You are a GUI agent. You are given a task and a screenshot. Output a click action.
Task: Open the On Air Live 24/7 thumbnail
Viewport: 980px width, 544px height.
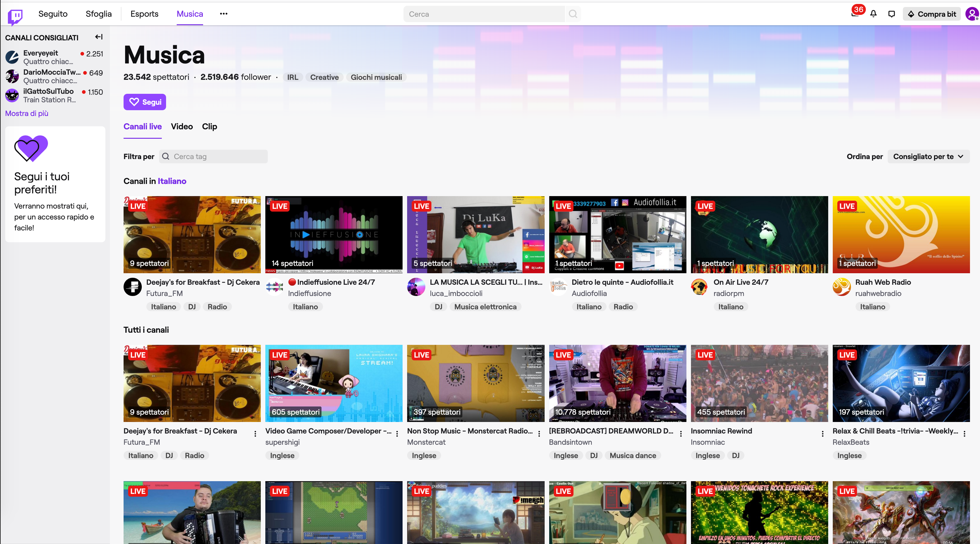tap(760, 234)
